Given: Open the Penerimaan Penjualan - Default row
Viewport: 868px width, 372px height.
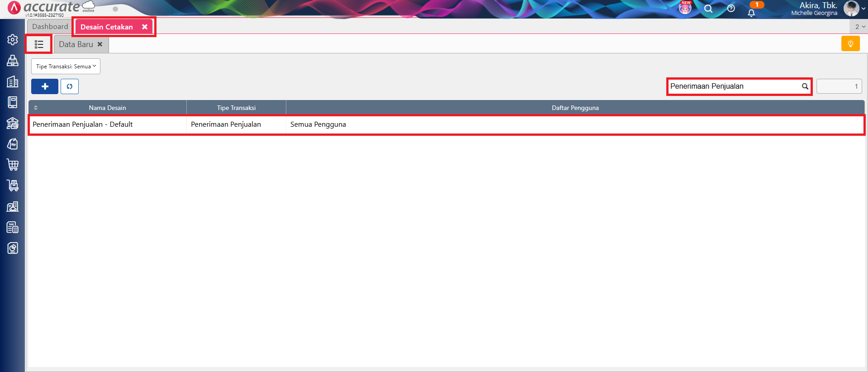Looking at the screenshot, I should click(x=83, y=124).
